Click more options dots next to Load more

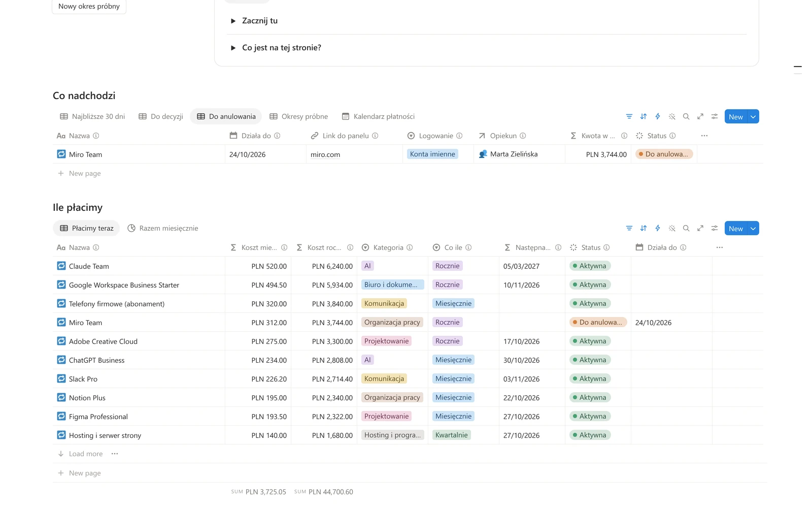115,454
